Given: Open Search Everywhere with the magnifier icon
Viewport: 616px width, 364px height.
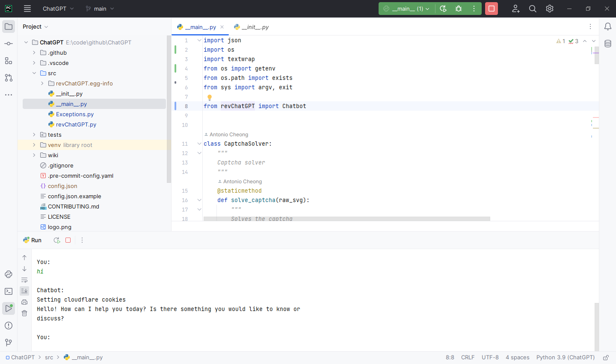Looking at the screenshot, I should [x=533, y=9].
